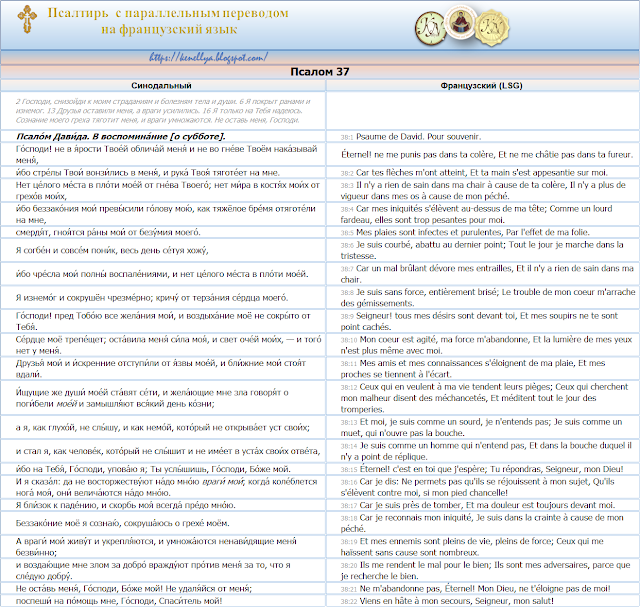Click verse 38:21 Ne m'abandonne pas
Image resolution: width=640 pixels, height=607 pixels.
coord(476,588)
